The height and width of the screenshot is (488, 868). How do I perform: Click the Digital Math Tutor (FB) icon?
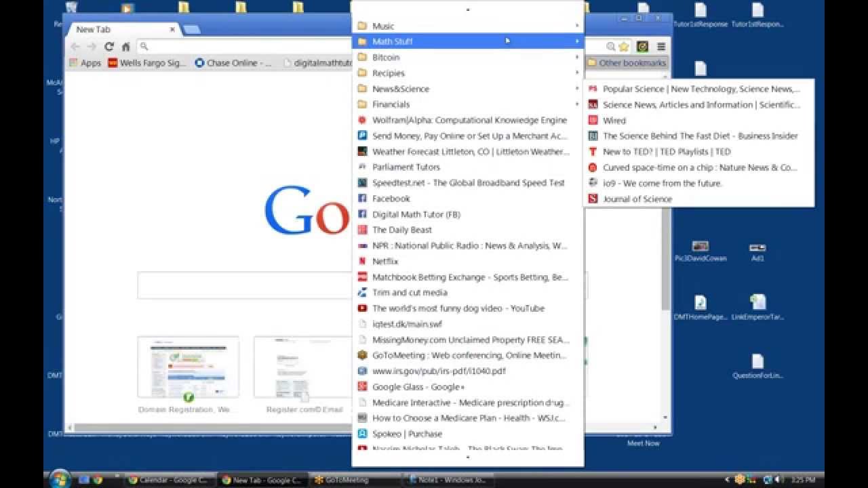pos(362,214)
